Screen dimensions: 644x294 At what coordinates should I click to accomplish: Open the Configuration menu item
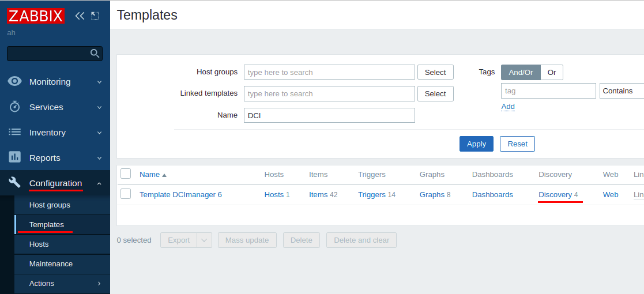pos(55,183)
